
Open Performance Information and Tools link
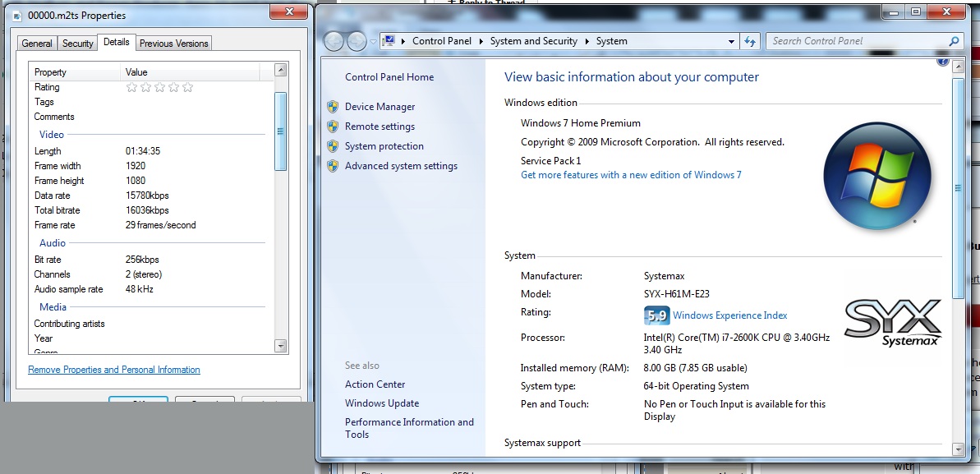coord(409,428)
